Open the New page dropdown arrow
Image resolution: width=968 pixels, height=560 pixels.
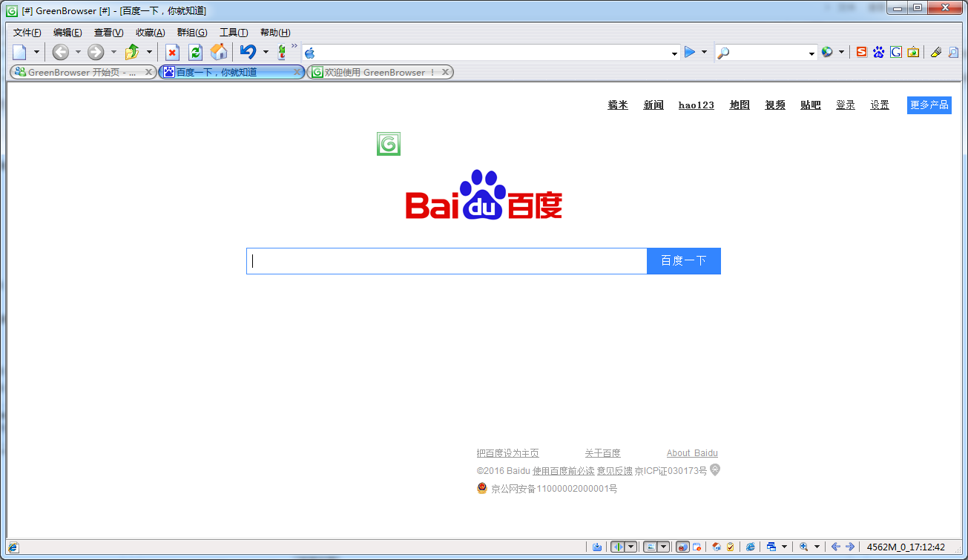[36, 53]
